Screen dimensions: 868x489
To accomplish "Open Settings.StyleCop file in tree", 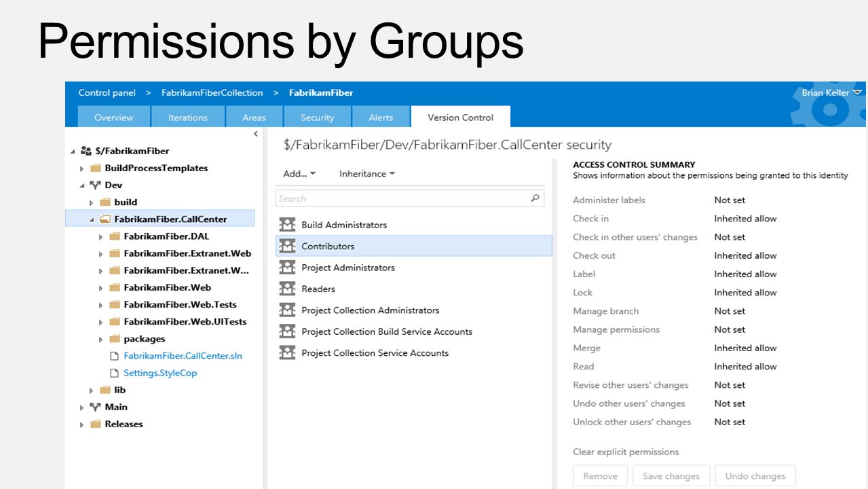I will (x=160, y=373).
